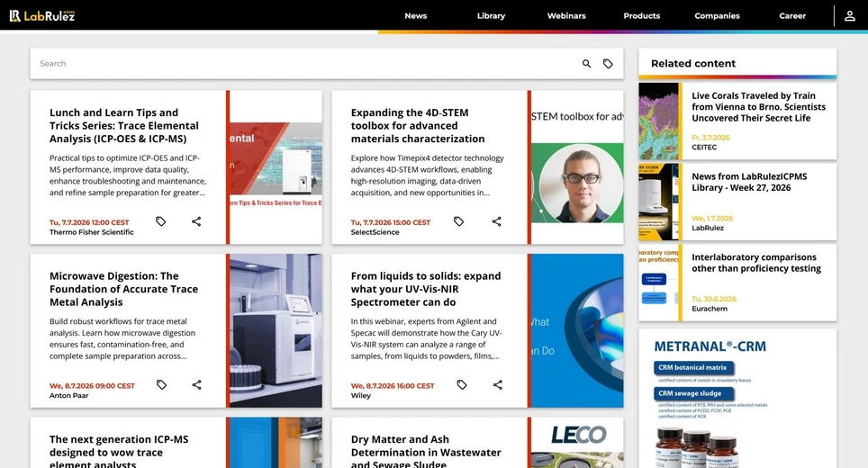Open News from LabRulezICPMS Library Week 27

(749, 182)
